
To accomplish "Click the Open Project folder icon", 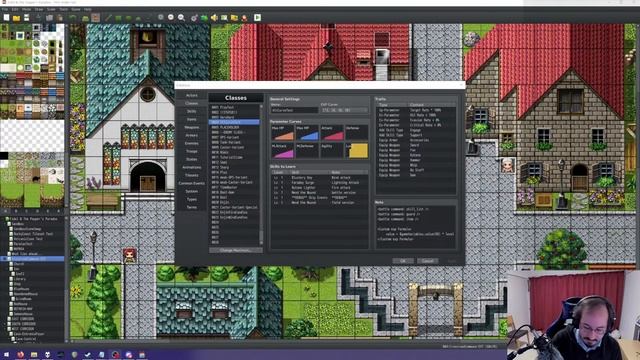I will [x=16, y=18].
